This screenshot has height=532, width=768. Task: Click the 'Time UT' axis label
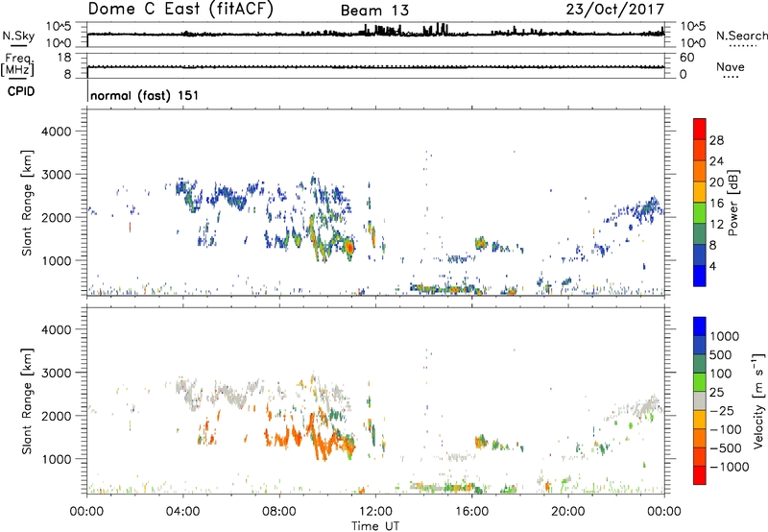point(375,526)
